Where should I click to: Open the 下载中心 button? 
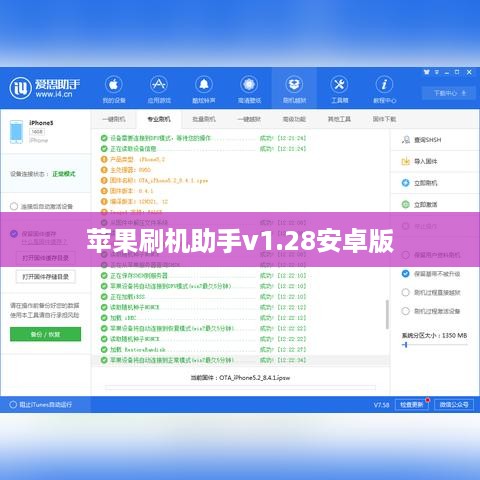pos(449,93)
